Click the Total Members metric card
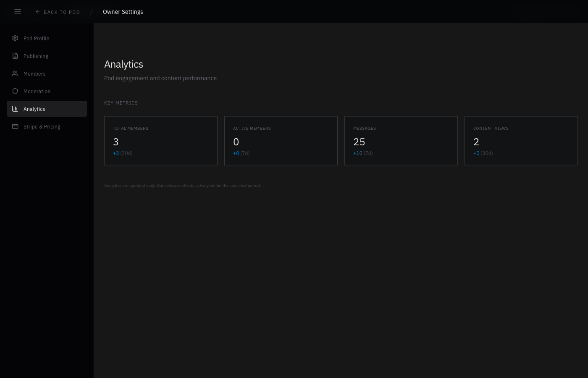This screenshot has width=588, height=378. [x=161, y=140]
